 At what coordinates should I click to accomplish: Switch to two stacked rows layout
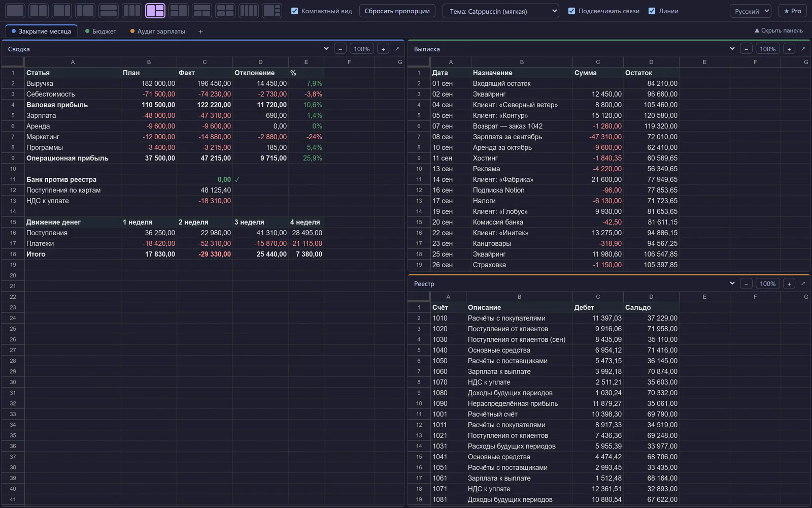[109, 11]
